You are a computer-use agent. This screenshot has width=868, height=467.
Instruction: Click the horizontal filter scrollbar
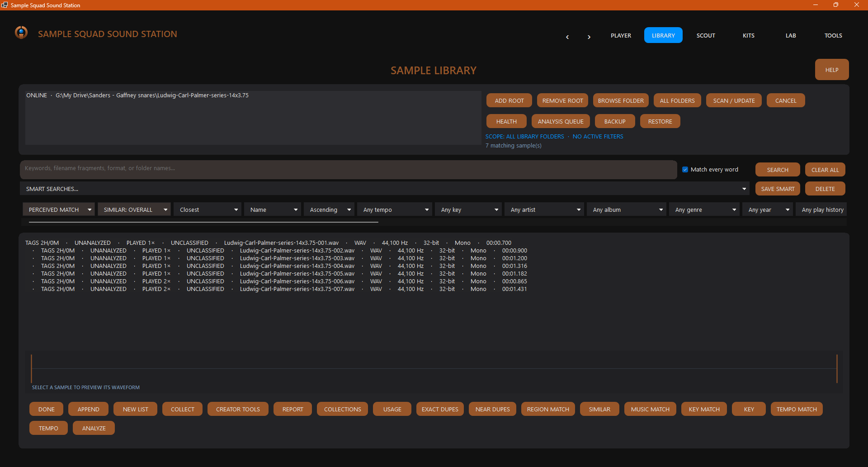tap(203, 222)
